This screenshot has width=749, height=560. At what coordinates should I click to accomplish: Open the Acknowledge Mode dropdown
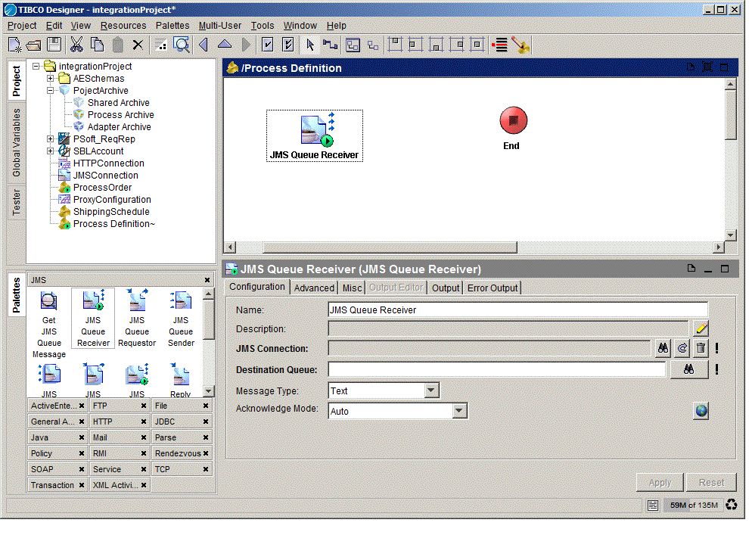pyautogui.click(x=459, y=411)
